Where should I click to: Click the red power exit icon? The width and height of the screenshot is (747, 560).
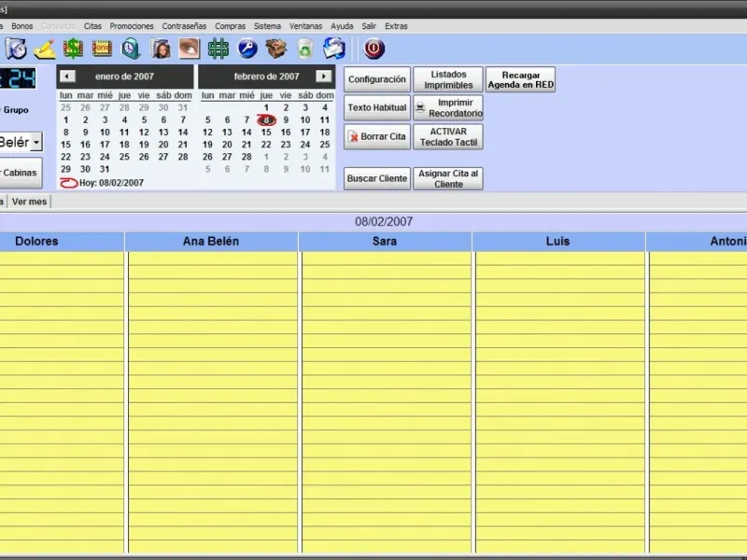coord(374,49)
